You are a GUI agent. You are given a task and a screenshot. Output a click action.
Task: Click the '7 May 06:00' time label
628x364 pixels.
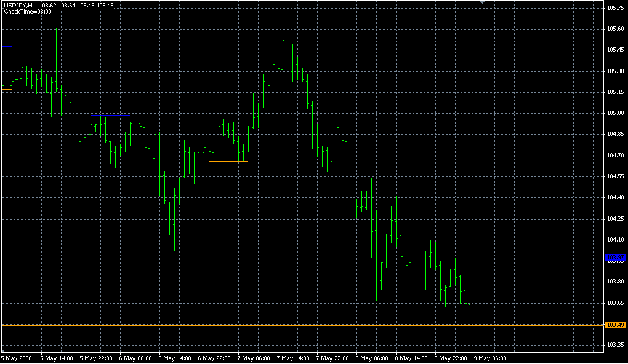point(254,358)
